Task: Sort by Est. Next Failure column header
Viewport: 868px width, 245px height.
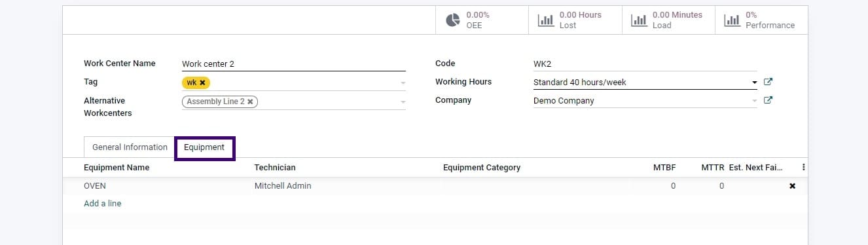Action: pyautogui.click(x=755, y=168)
